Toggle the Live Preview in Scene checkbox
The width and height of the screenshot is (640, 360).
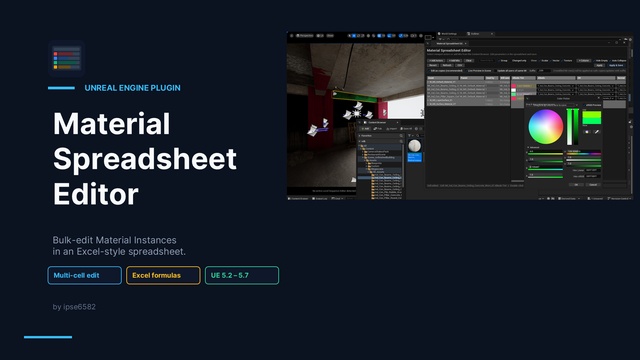tap(466, 71)
